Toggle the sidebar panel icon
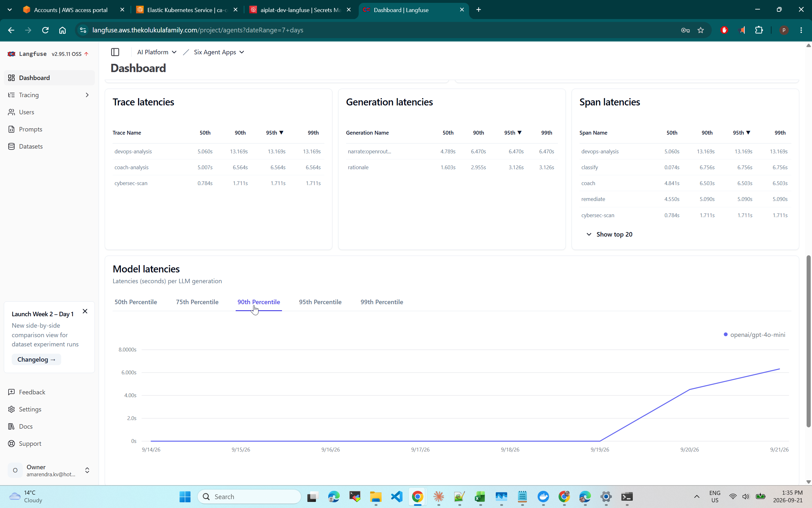Screen dimensions: 812x508 [x=115, y=52]
